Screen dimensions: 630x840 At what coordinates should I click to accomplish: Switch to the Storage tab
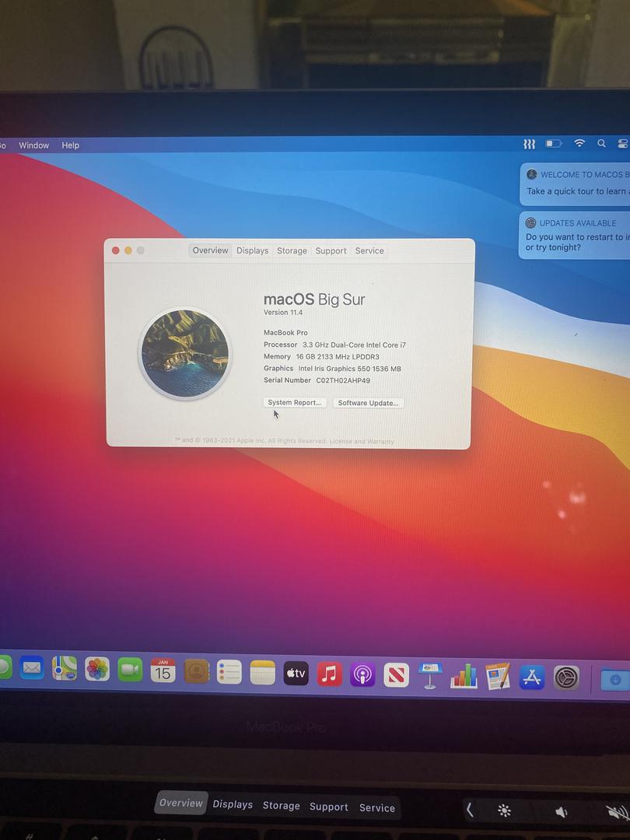pos(292,250)
